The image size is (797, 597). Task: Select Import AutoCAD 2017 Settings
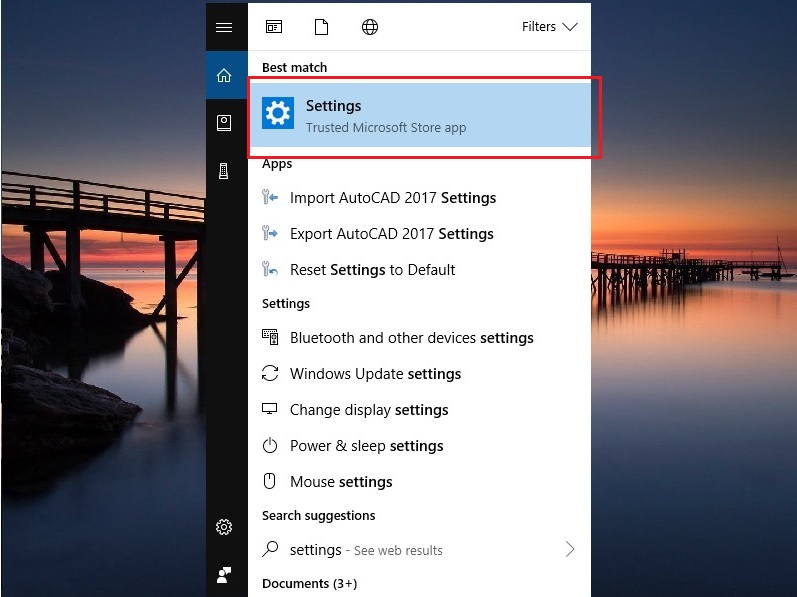click(x=393, y=198)
